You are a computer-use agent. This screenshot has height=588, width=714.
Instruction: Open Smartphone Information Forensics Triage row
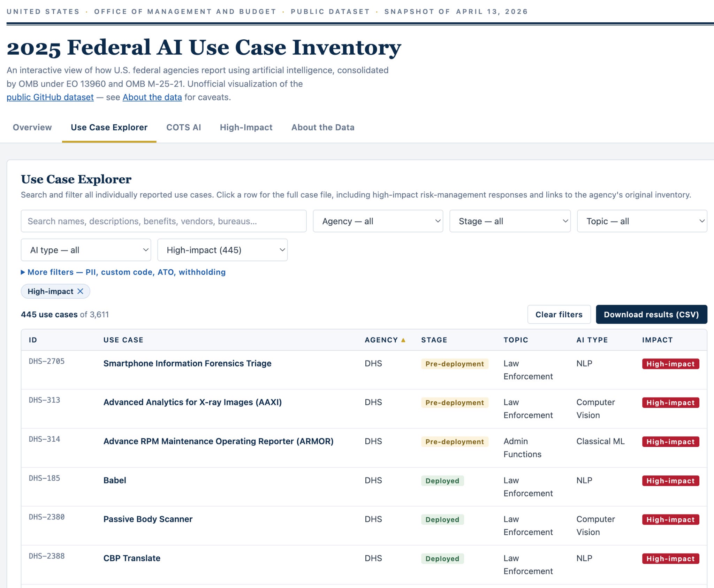coord(364,370)
